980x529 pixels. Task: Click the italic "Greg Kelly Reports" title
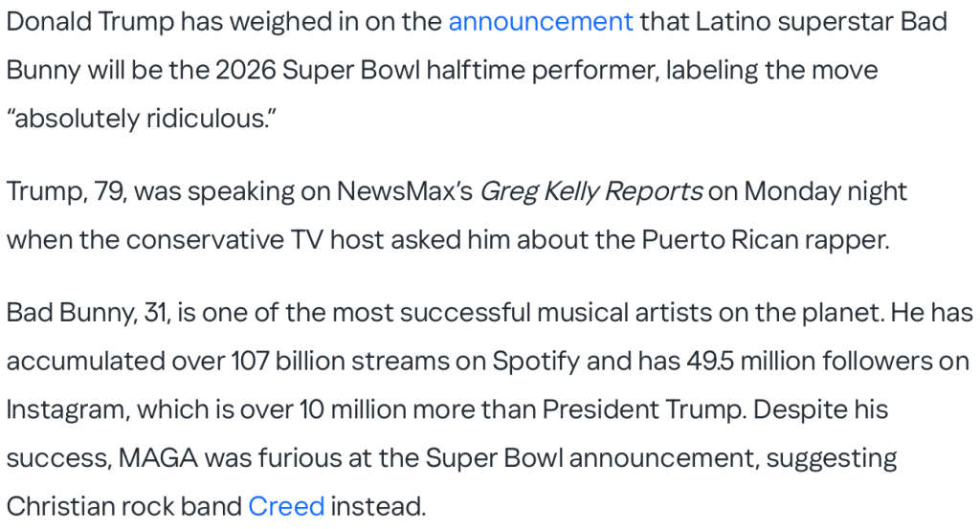click(590, 190)
